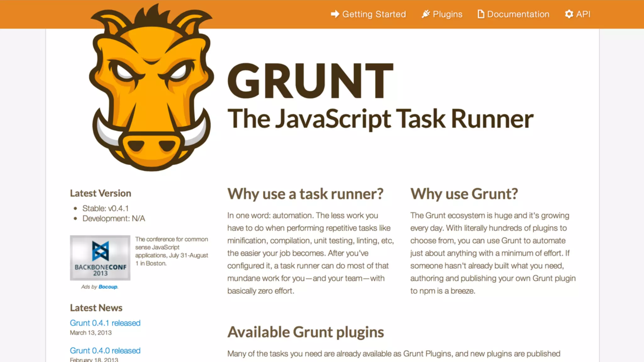644x362 pixels.
Task: Click the GRUNT title heading
Action: pos(310,81)
